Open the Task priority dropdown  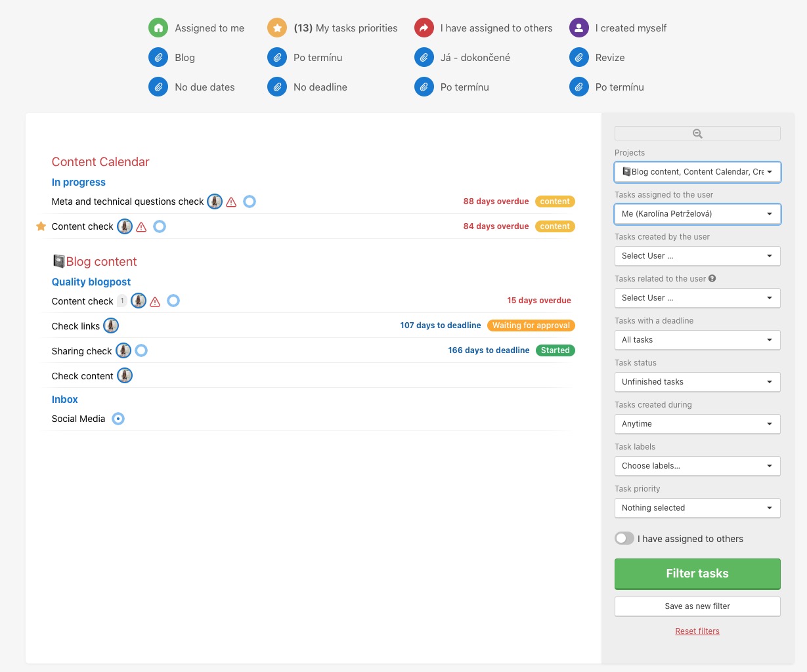point(697,508)
